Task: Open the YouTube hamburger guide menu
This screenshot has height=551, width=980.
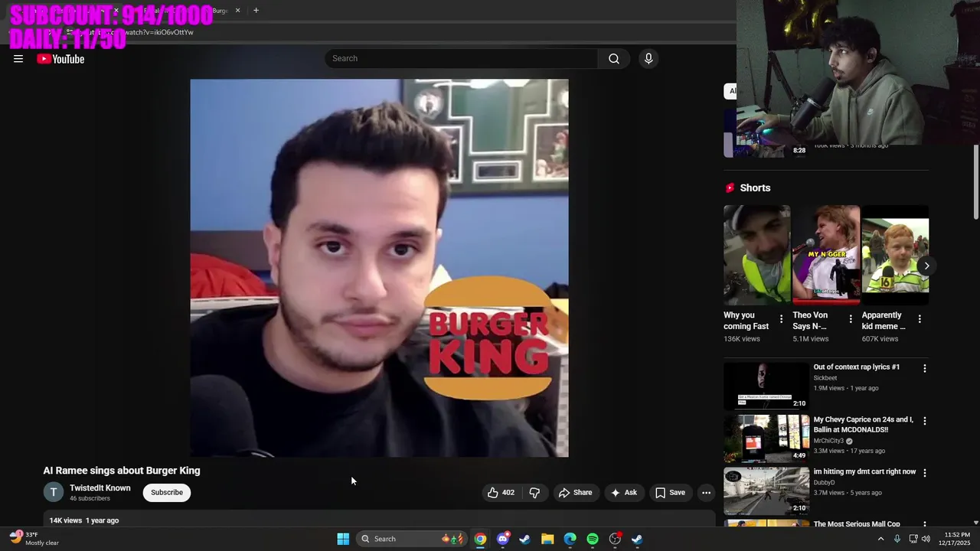Action: (x=18, y=59)
